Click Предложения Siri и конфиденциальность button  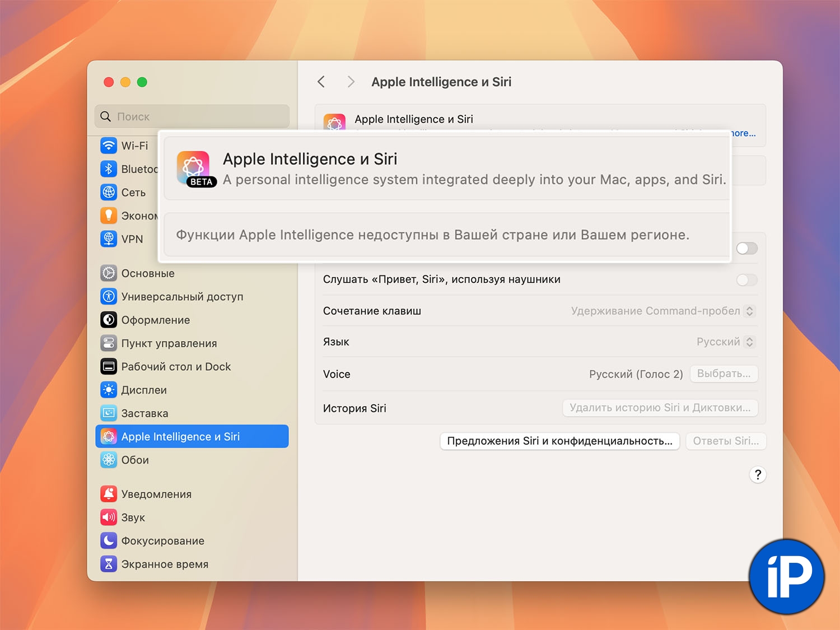point(559,441)
